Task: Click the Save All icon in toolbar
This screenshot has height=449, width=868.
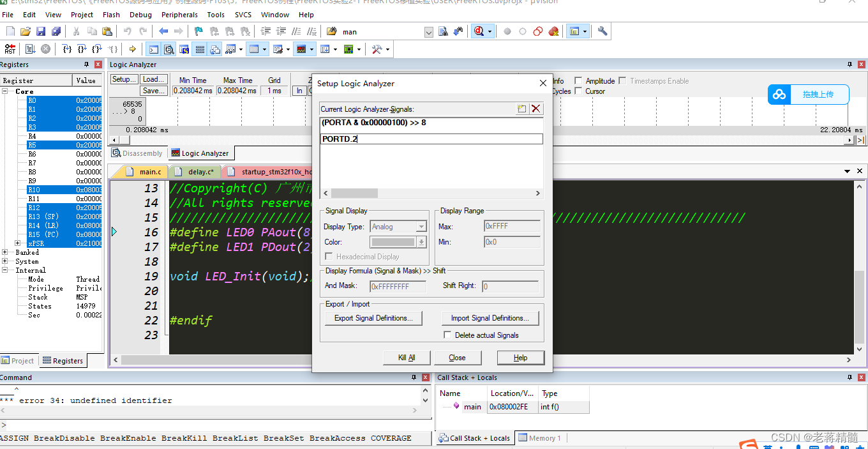Action: tap(56, 31)
